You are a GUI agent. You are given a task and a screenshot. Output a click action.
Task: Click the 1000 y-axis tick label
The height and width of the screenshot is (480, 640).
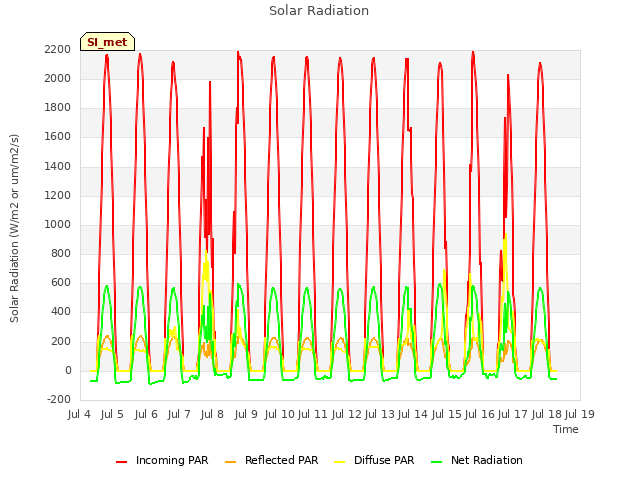point(58,224)
